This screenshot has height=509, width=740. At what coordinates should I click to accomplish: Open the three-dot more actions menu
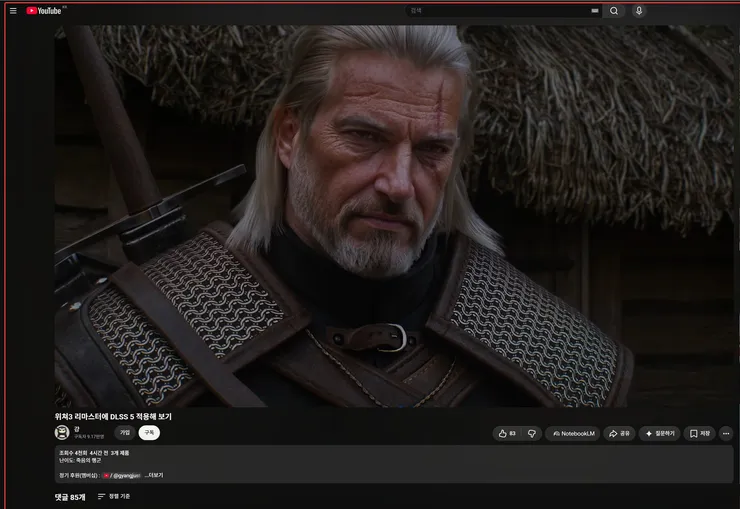tap(726, 434)
